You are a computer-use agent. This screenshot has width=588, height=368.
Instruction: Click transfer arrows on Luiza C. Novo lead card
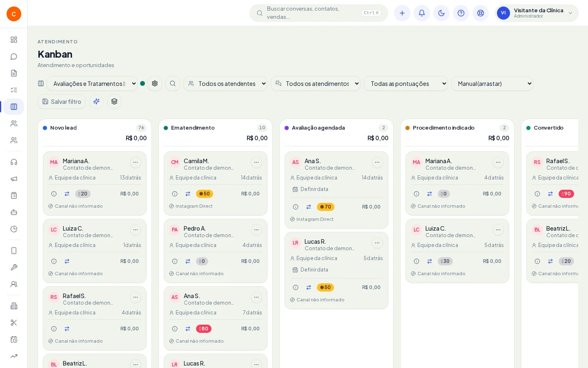click(x=67, y=261)
